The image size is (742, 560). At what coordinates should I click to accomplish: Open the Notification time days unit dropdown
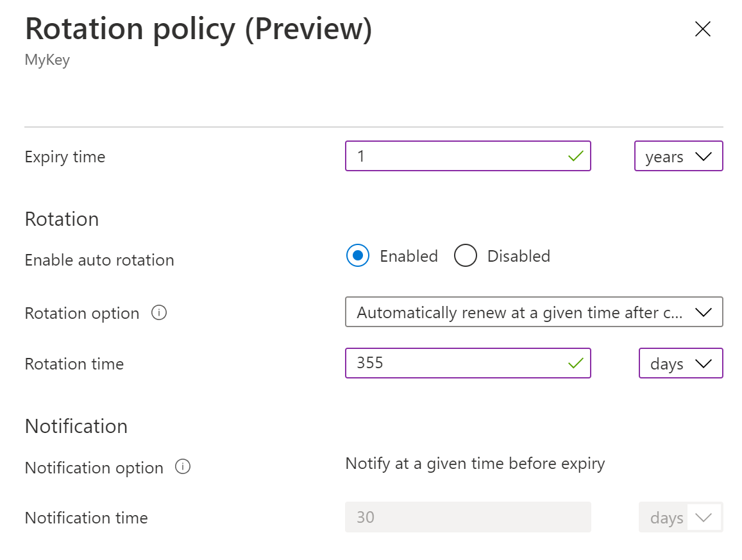pos(680,518)
